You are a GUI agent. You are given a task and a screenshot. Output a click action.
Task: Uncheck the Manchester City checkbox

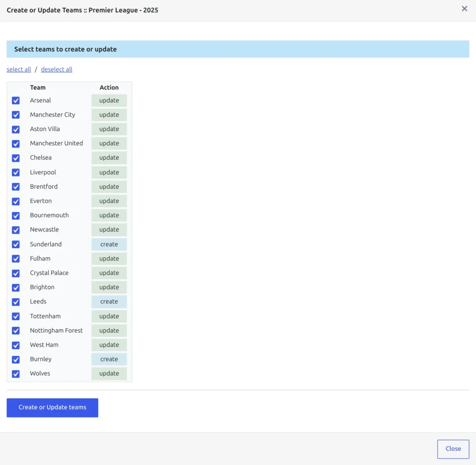pyautogui.click(x=16, y=115)
